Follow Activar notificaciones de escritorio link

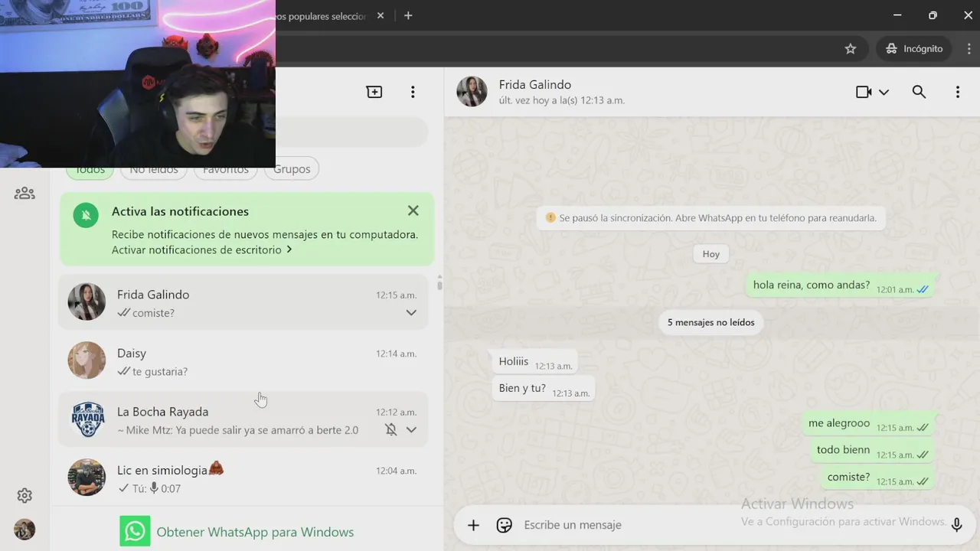(201, 249)
